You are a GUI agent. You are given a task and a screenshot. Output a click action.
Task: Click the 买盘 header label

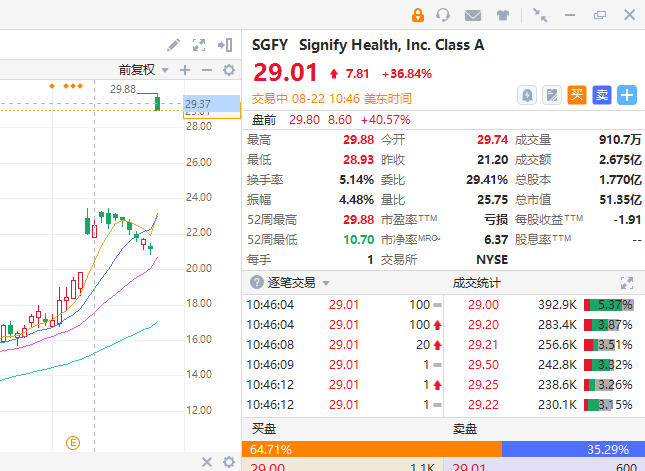[264, 429]
